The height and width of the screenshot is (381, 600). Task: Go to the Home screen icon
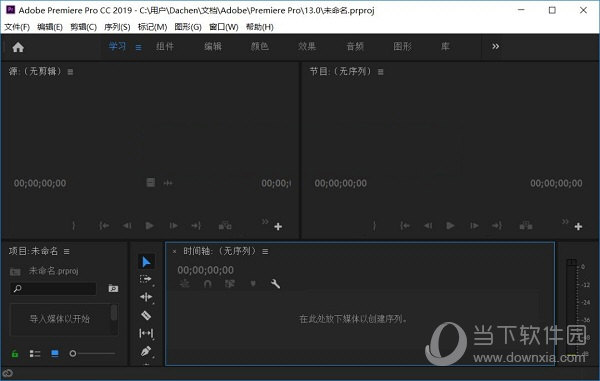(x=18, y=47)
